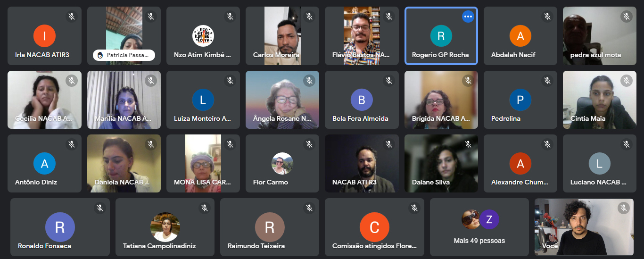
Task: Expand the Mais 49 pessoas tile
Action: tap(479, 227)
